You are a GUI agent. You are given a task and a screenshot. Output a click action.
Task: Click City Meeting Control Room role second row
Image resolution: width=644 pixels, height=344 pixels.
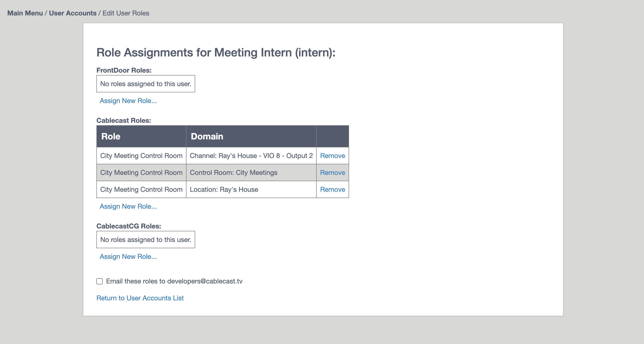tap(142, 173)
